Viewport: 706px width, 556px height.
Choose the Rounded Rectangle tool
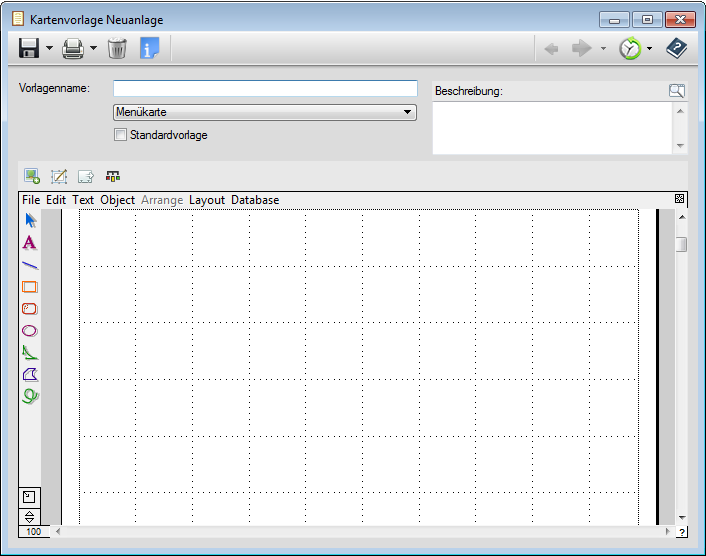30,309
